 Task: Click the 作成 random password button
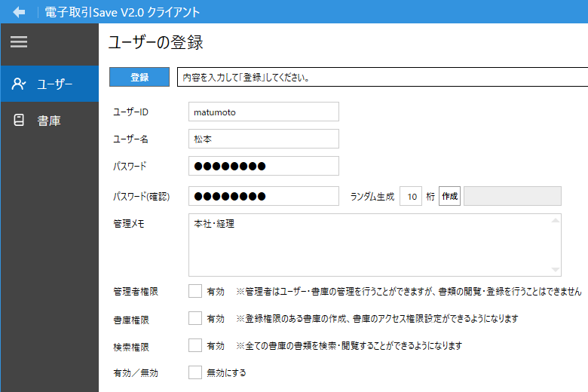click(x=449, y=196)
